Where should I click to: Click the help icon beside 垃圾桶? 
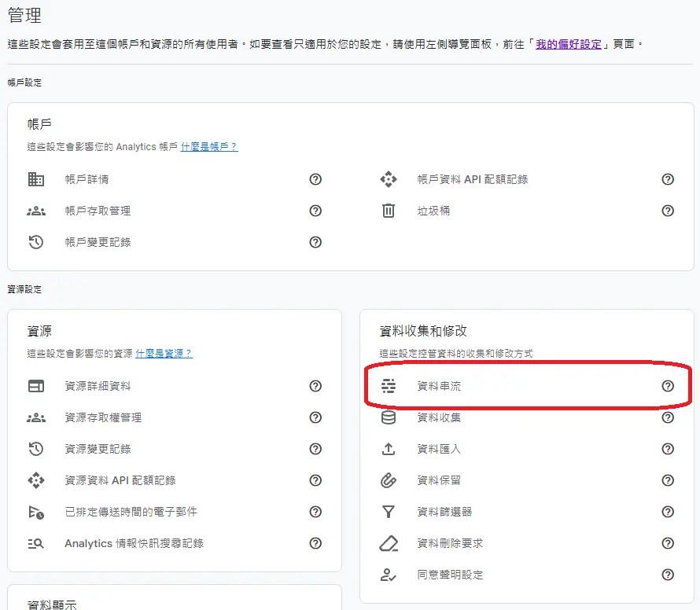tap(668, 211)
